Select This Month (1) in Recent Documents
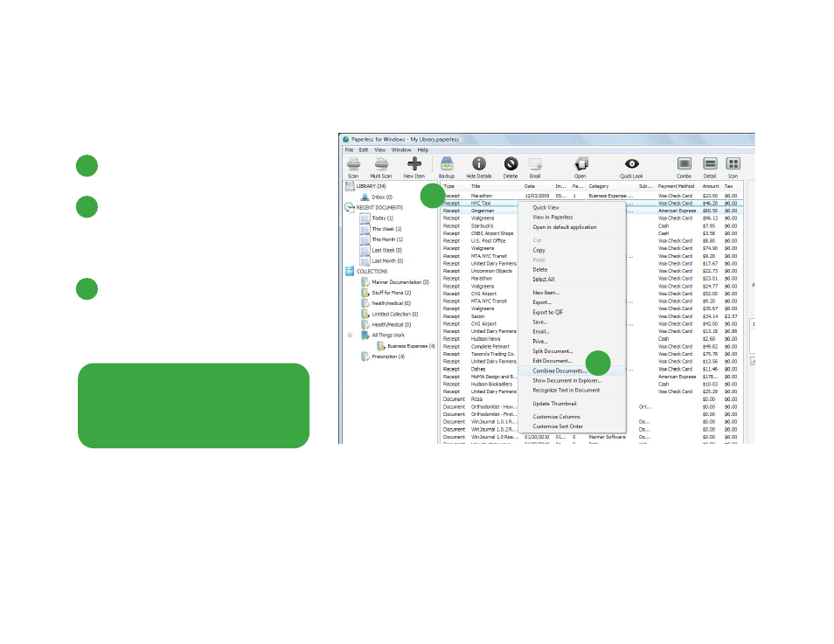Image resolution: width=834 pixels, height=644 pixels. pos(387,239)
